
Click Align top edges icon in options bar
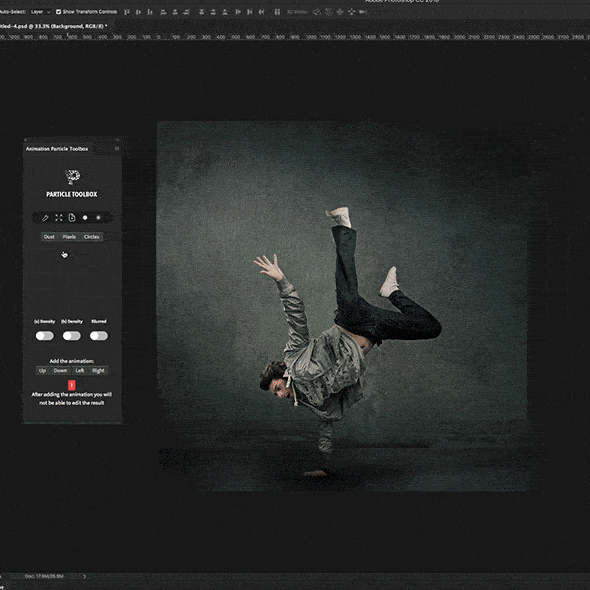coord(127,12)
